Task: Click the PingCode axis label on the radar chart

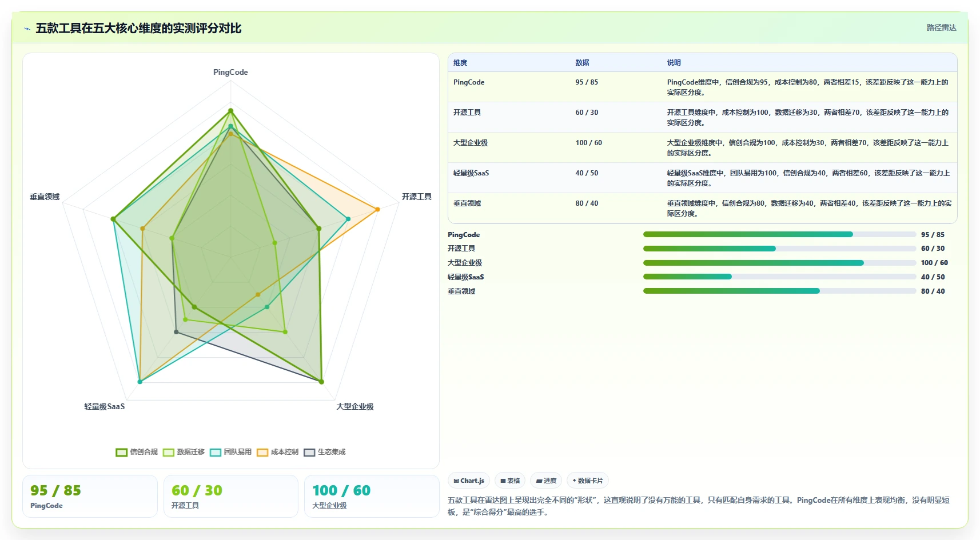Action: tap(230, 72)
